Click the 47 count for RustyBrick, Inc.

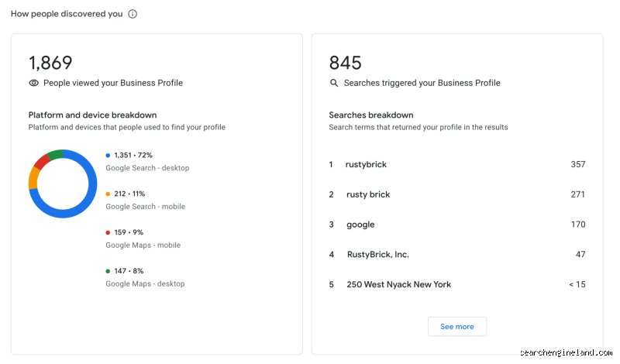580,255
